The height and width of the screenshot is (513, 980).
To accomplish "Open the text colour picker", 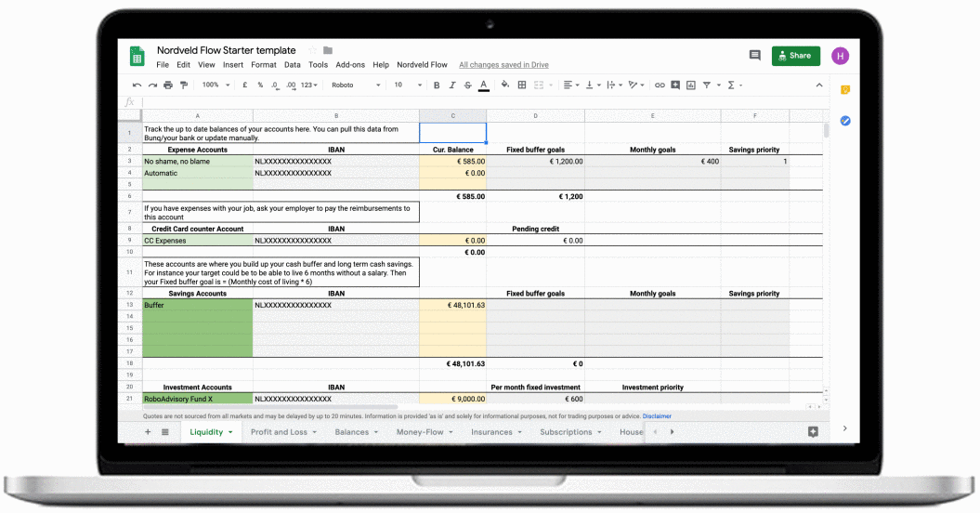I will click(484, 85).
